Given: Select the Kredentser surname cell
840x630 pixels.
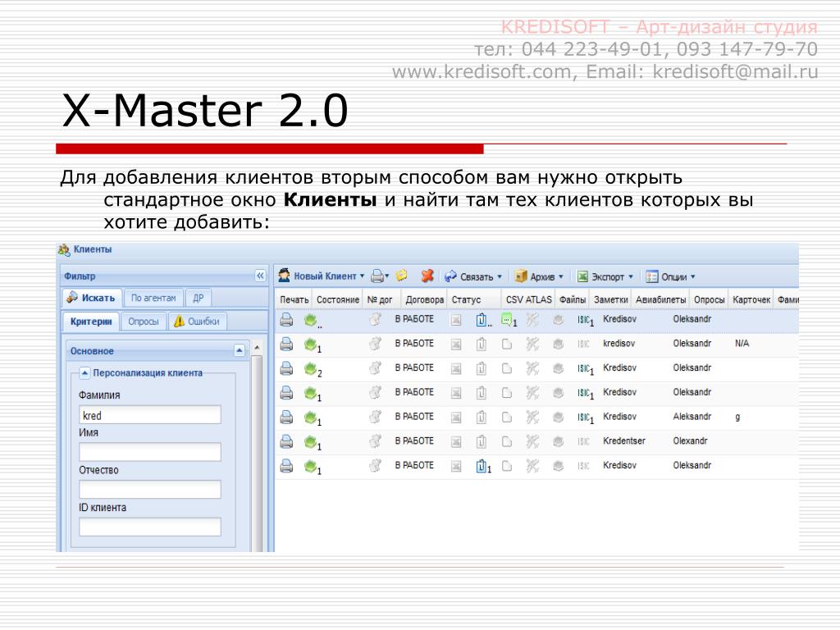Looking at the screenshot, I should (624, 441).
